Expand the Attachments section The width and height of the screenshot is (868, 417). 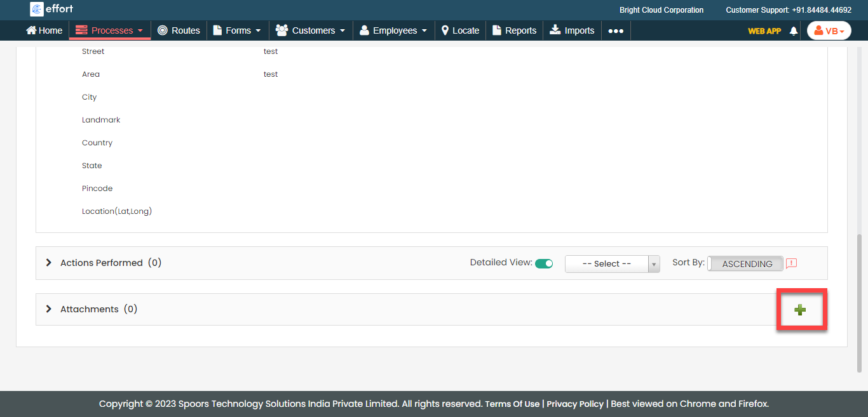(49, 309)
